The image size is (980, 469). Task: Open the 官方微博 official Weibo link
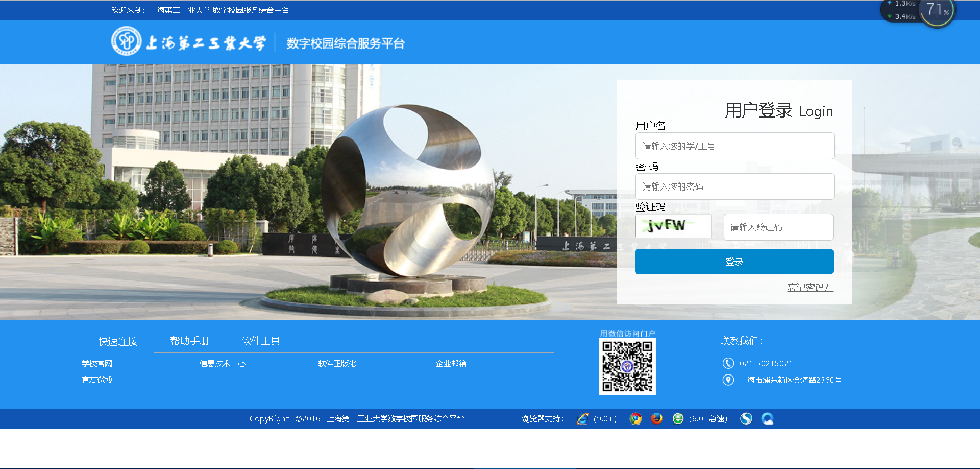tap(97, 379)
